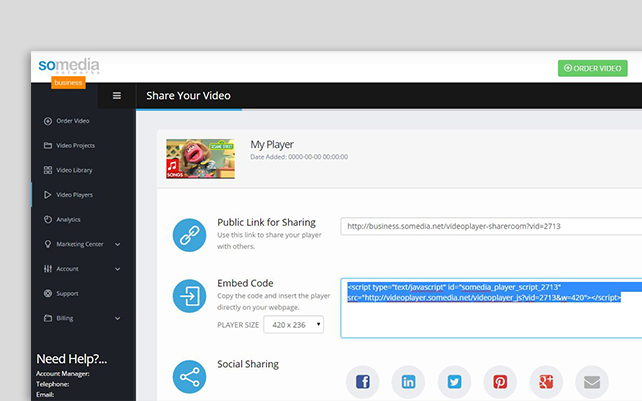Expand the Account chevron
This screenshot has width=642, height=401.
coord(118,269)
